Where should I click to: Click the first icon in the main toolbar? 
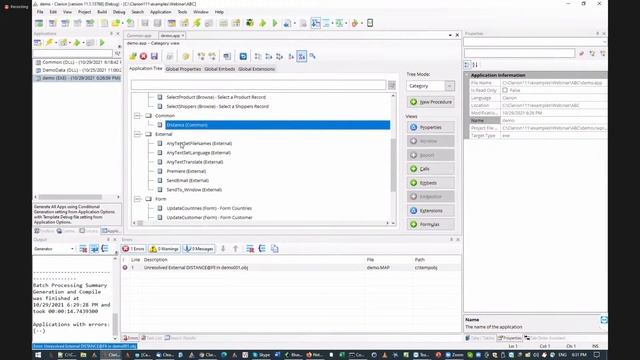point(39,23)
